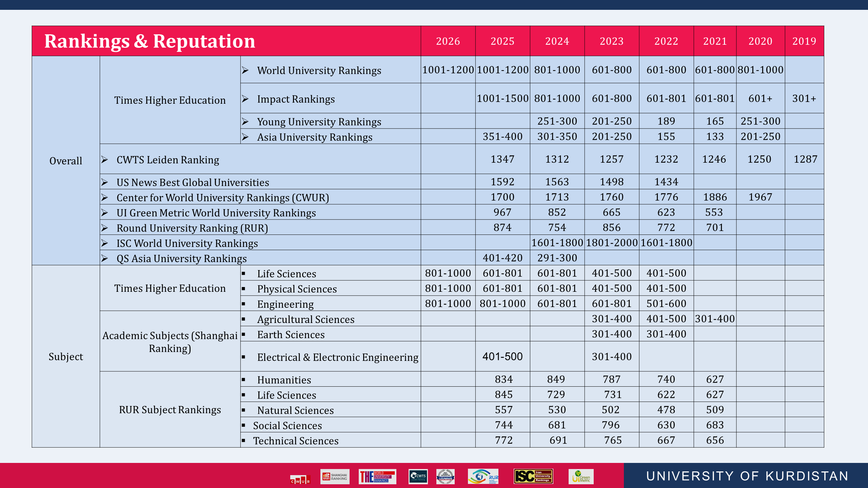Click the CWTS Leiden Ranking logo

(x=418, y=476)
